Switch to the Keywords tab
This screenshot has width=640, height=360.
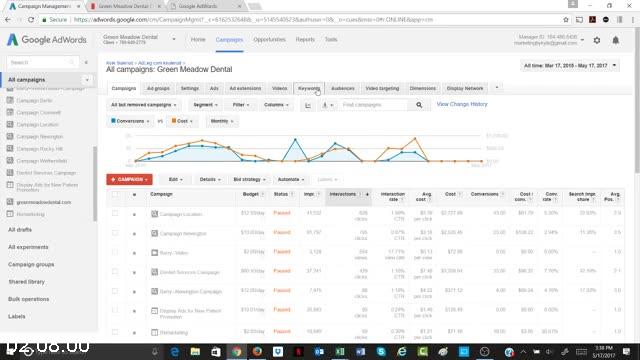(309, 88)
